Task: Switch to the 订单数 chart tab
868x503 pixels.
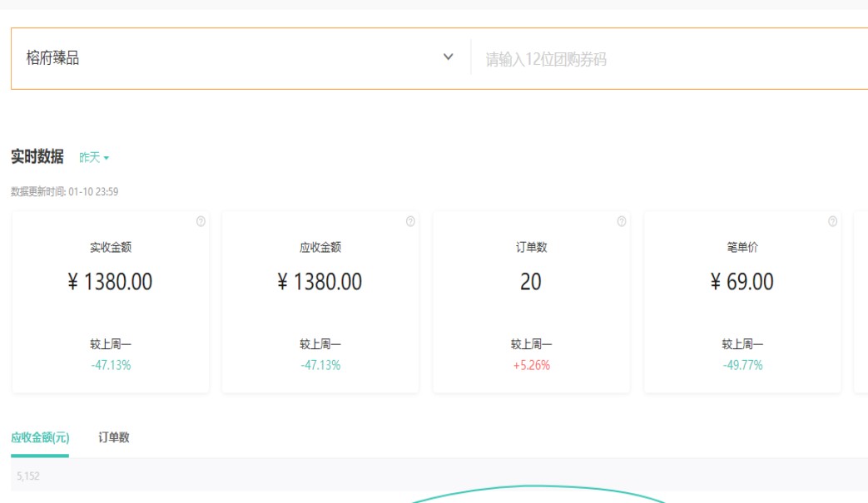Action: pyautogui.click(x=114, y=437)
